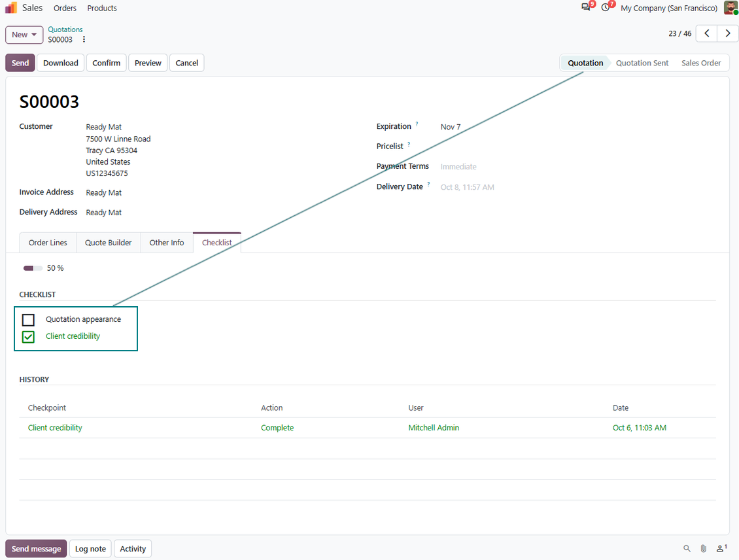Show followers icon
739x560 pixels.
(721, 548)
